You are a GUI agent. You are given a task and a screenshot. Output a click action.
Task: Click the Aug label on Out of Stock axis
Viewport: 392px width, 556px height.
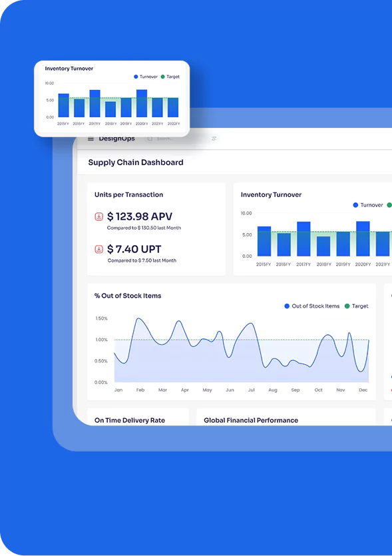tap(273, 390)
